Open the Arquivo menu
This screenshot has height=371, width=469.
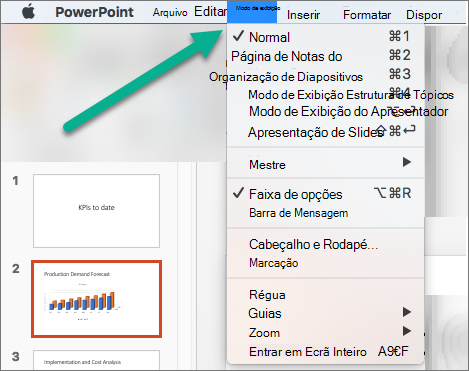point(170,13)
